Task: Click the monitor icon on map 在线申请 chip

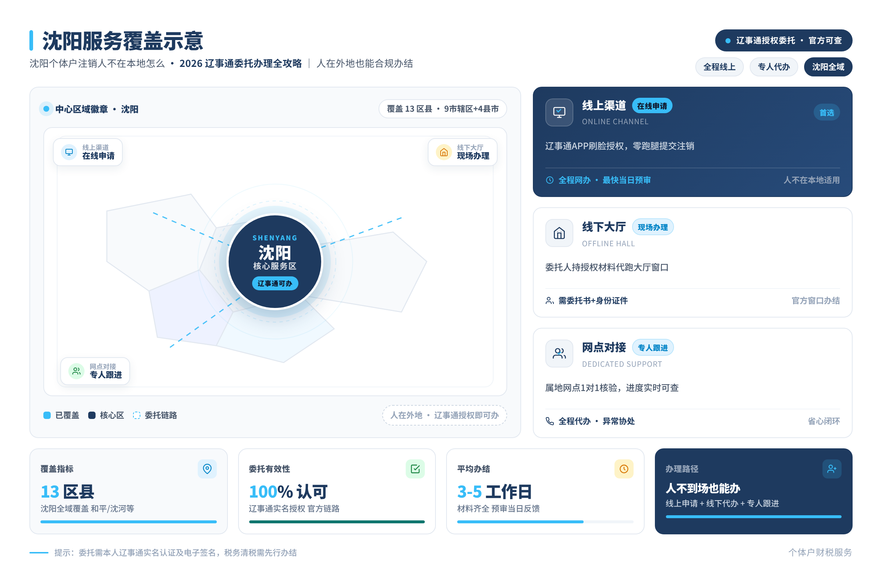Action: [69, 152]
